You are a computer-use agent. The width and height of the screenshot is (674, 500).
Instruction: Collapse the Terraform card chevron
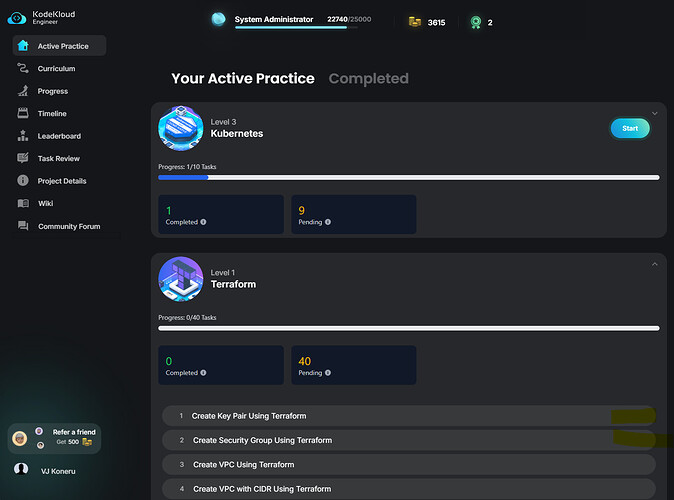pyautogui.click(x=654, y=264)
